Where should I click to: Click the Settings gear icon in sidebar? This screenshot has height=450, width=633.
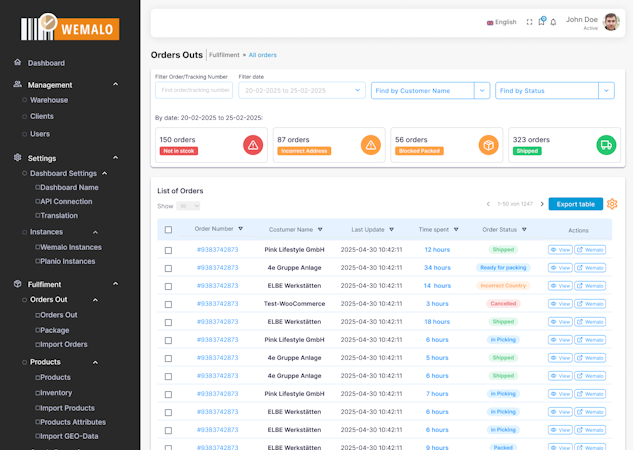pyautogui.click(x=17, y=157)
